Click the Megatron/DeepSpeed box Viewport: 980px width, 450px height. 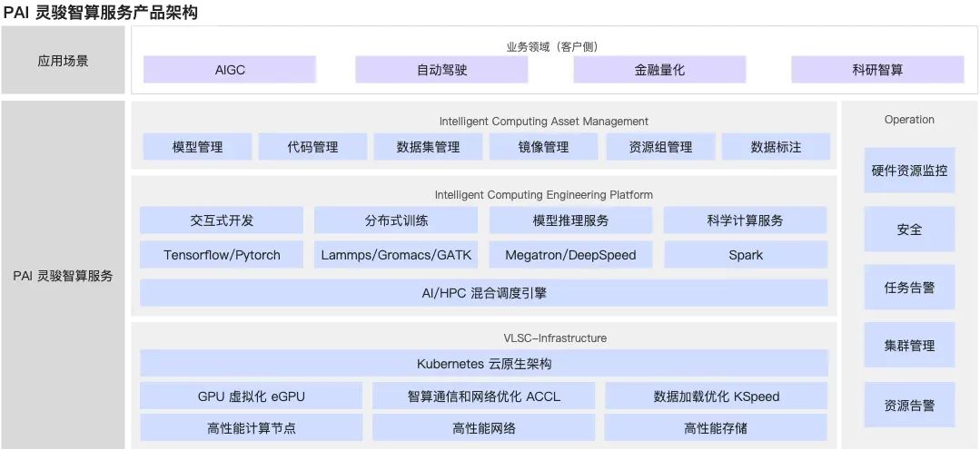click(x=570, y=255)
